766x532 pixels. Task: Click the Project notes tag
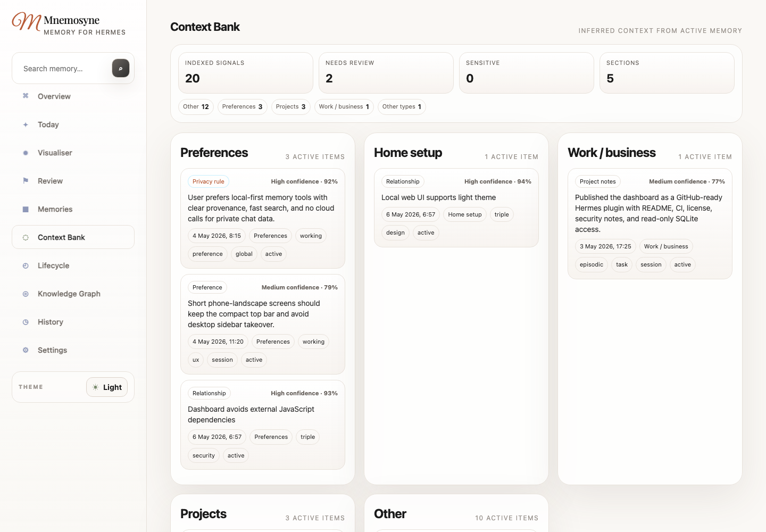[x=598, y=182]
